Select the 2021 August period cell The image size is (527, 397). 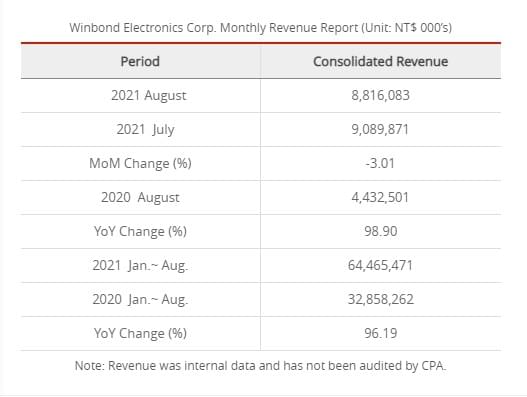coord(149,96)
